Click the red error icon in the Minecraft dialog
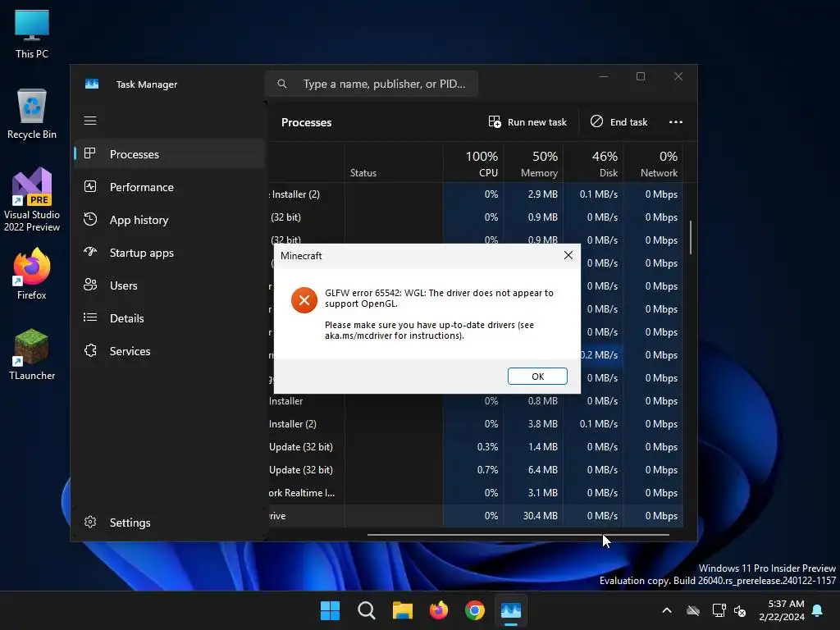The height and width of the screenshot is (630, 840). coord(304,300)
